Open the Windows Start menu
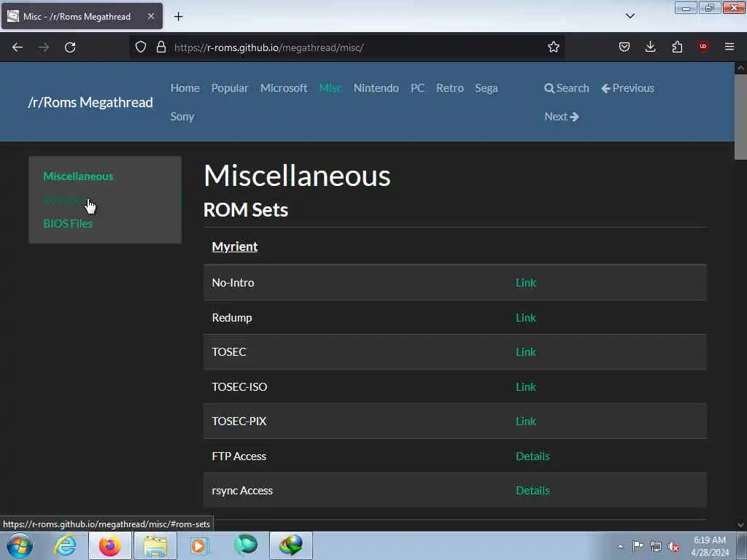The image size is (747, 560). coord(20,545)
